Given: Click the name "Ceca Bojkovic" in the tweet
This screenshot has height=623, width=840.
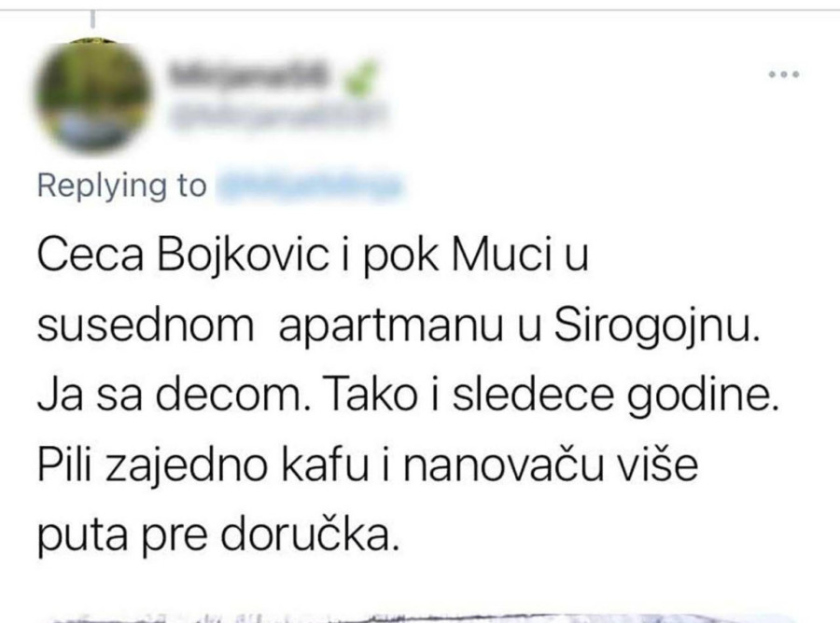Looking at the screenshot, I should 182,256.
